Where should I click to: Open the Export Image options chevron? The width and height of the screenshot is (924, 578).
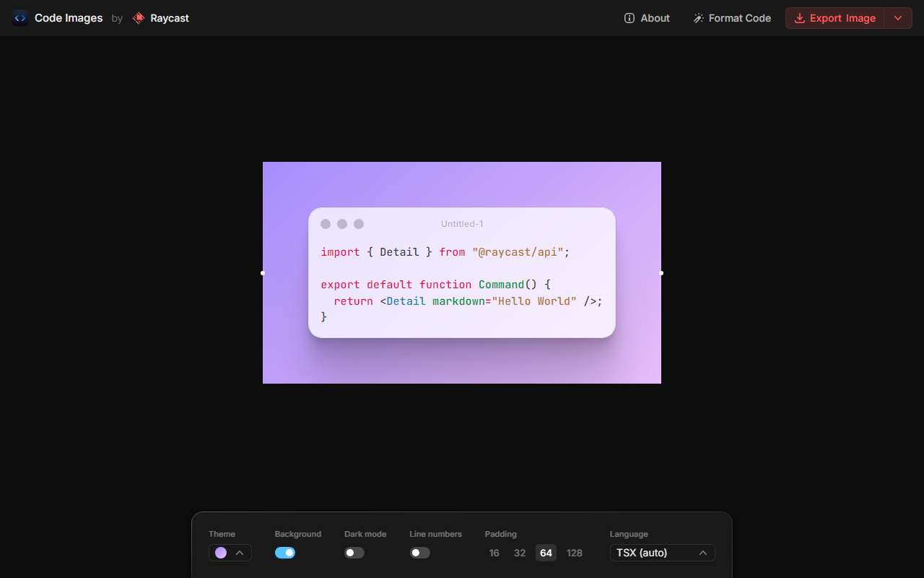tap(898, 18)
